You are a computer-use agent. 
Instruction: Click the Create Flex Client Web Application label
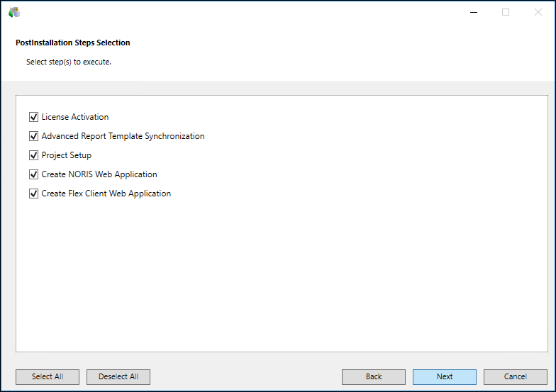click(106, 194)
